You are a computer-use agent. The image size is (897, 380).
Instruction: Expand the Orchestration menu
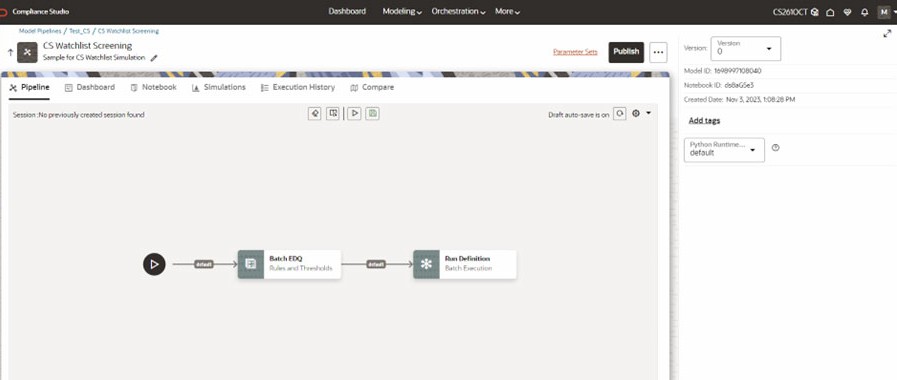click(458, 11)
